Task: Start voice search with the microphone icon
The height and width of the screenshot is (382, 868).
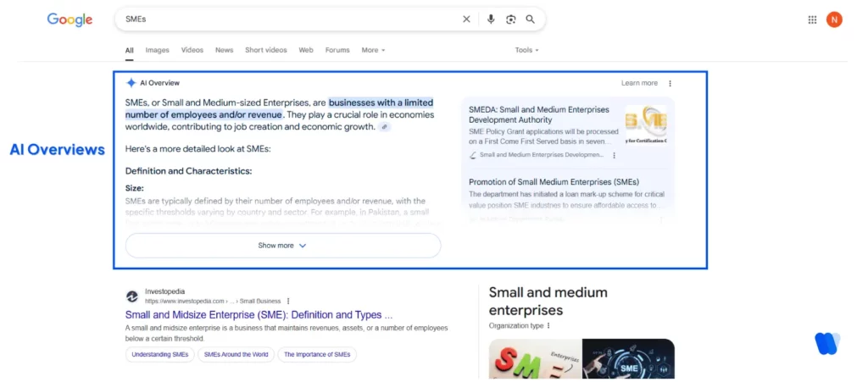Action: click(x=491, y=19)
